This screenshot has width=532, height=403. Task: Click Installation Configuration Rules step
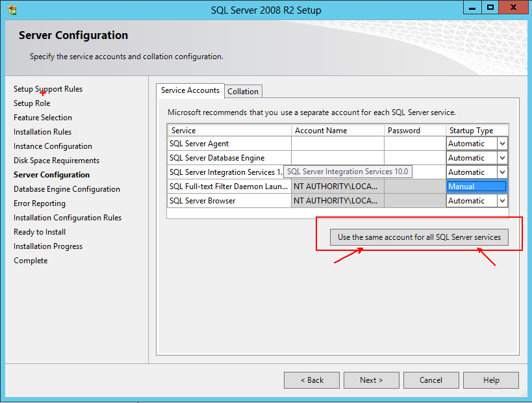click(68, 218)
